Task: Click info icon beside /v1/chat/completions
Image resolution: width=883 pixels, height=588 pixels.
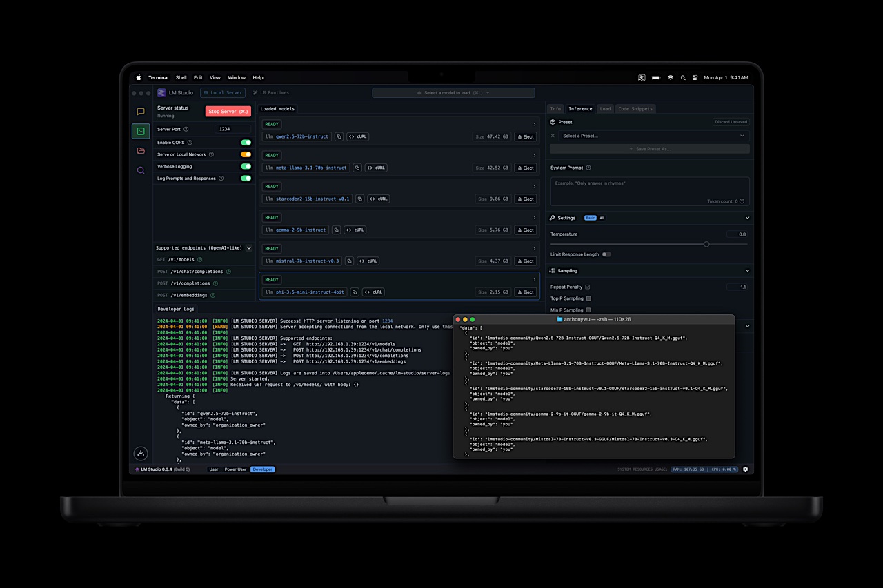Action: point(228,272)
